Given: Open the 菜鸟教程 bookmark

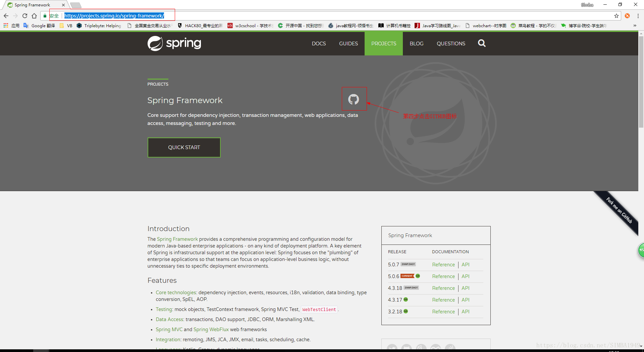Looking at the screenshot, I should pos(533,26).
